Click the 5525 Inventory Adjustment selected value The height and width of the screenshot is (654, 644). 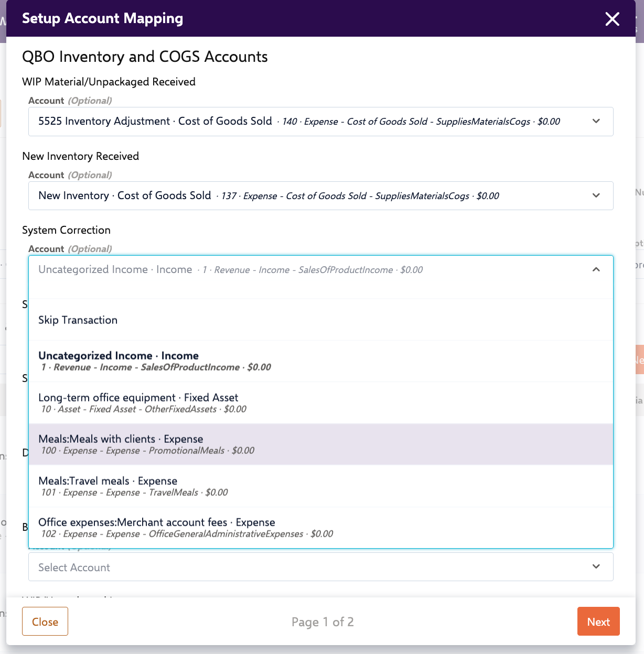(x=155, y=122)
